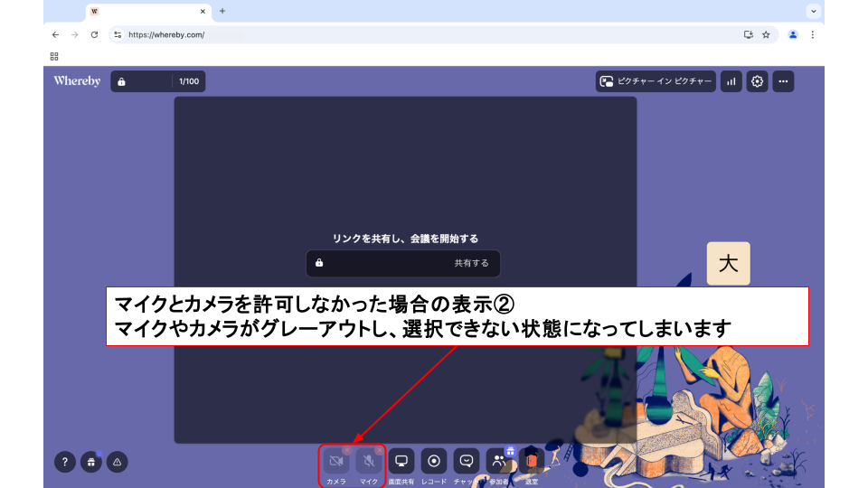Click the grayed-out camera (カメラ) button
This screenshot has width=868, height=488.
click(x=336, y=462)
